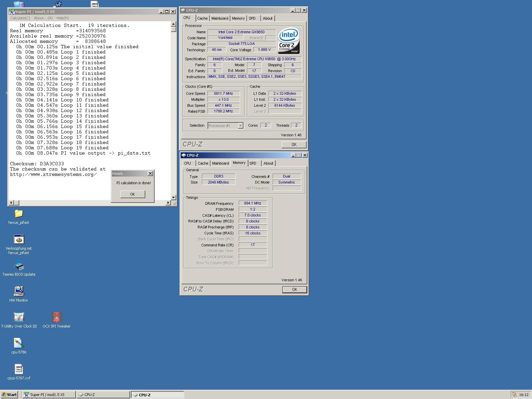Open HW Monitor desktop icon
The image size is (532, 399).
(19, 291)
